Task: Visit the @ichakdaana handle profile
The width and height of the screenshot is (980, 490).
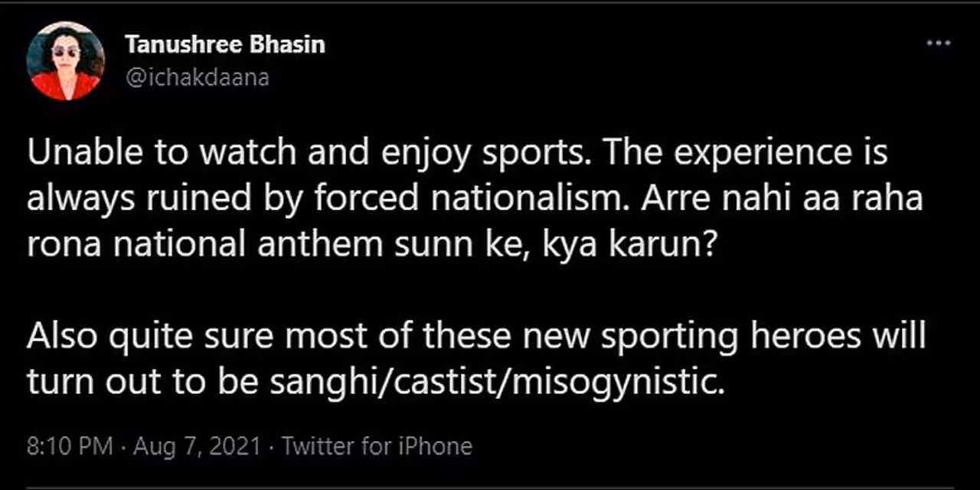Action: click(197, 78)
